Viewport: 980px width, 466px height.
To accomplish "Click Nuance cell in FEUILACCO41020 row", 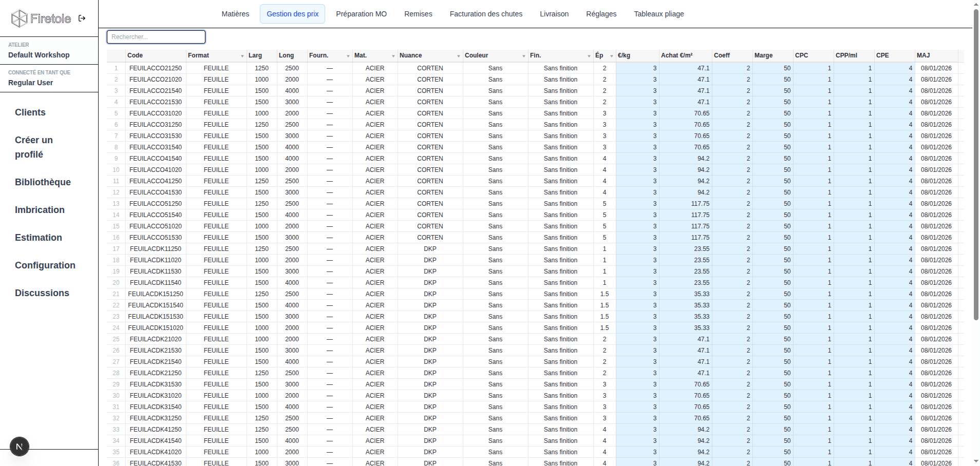I will [430, 170].
